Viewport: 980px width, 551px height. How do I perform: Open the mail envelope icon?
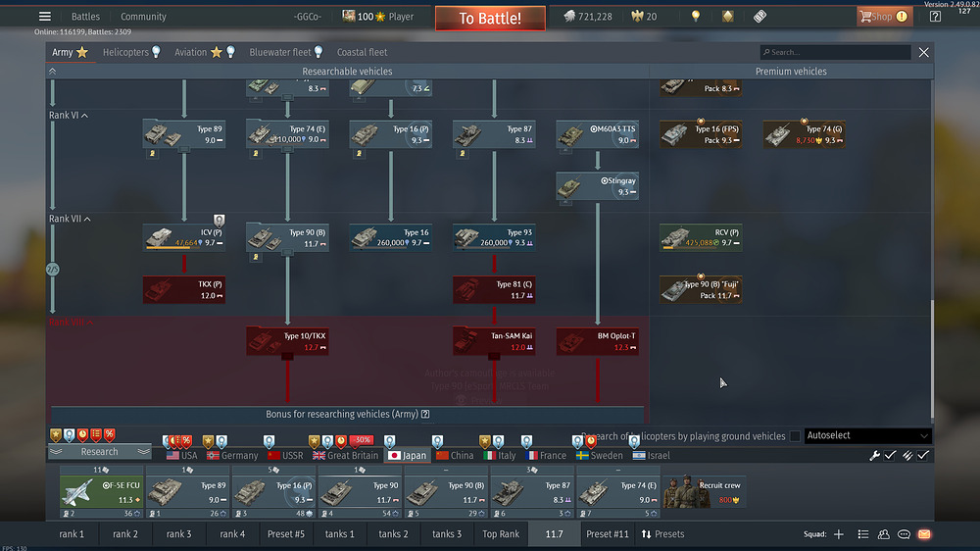point(923,534)
